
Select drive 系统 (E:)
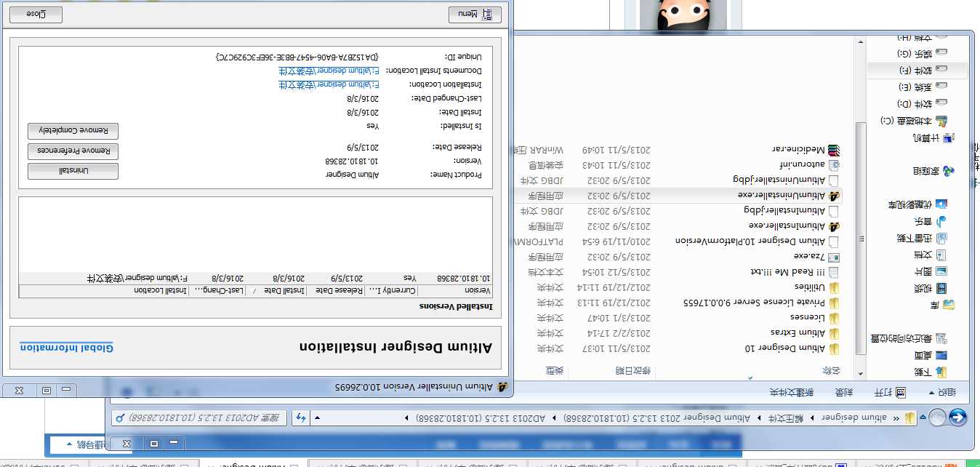922,87
